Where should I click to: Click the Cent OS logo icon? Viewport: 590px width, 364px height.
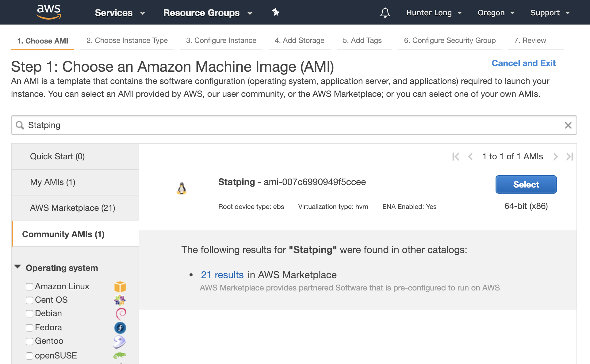pos(120,300)
